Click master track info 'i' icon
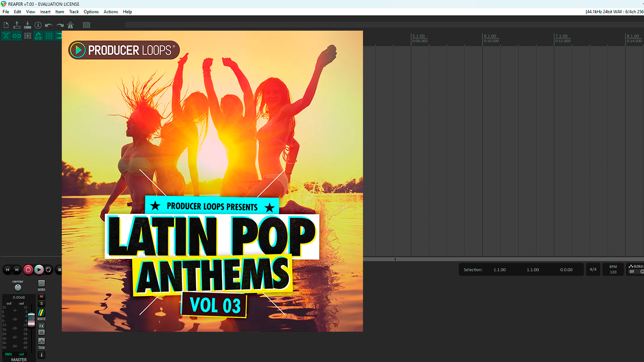Viewport: 644px width, 362px height. pos(41,354)
